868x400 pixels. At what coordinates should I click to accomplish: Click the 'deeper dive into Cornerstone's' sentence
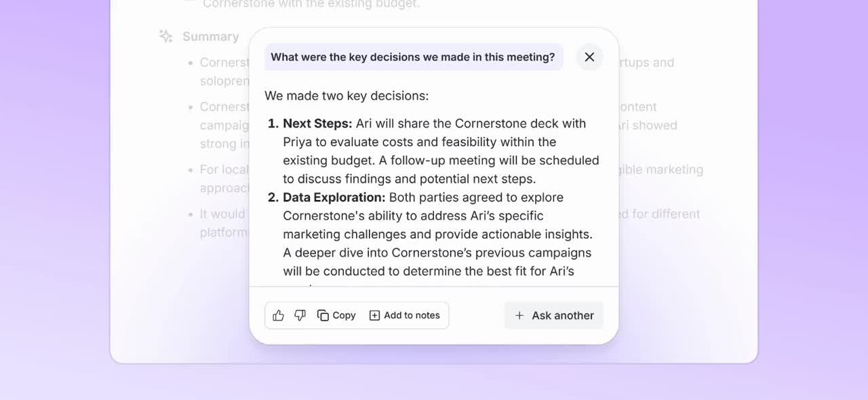pyautogui.click(x=437, y=262)
